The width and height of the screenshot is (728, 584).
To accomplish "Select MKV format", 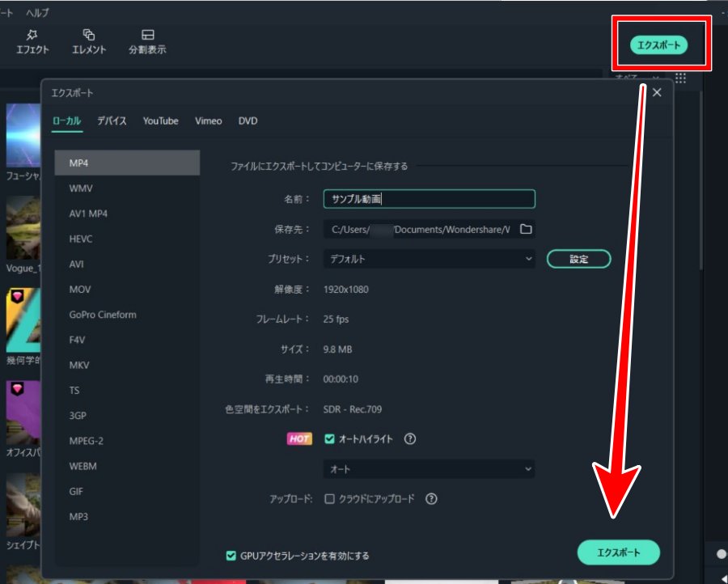I will 127,365.
